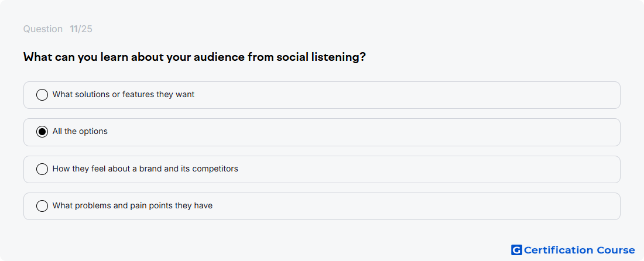Viewport: 644px width, 261px height.
Task: Click empty space in the pain points answer card
Action: [x=415, y=206]
